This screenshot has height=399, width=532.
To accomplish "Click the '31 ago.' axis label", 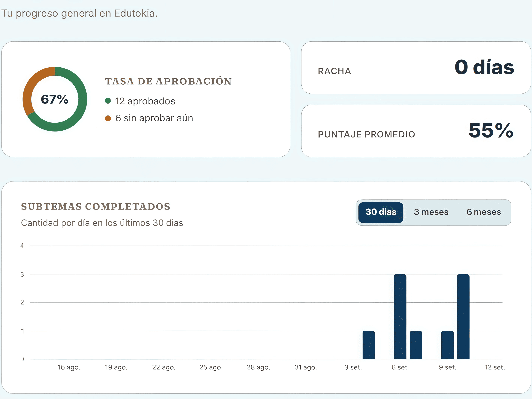I will (306, 367).
